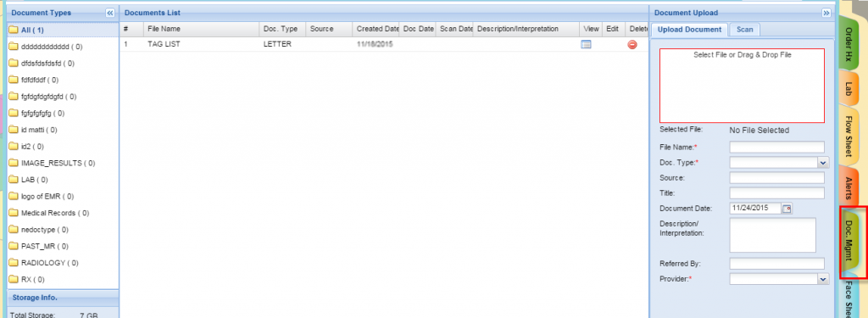Image resolution: width=868 pixels, height=318 pixels.
Task: Click the Select File or Drag & Drop area
Action: 742,86
